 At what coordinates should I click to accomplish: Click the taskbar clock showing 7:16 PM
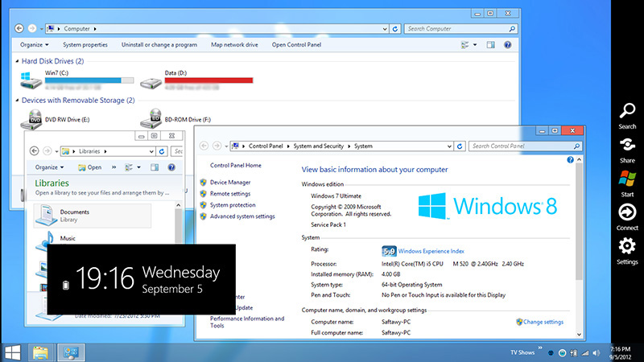coord(620,353)
